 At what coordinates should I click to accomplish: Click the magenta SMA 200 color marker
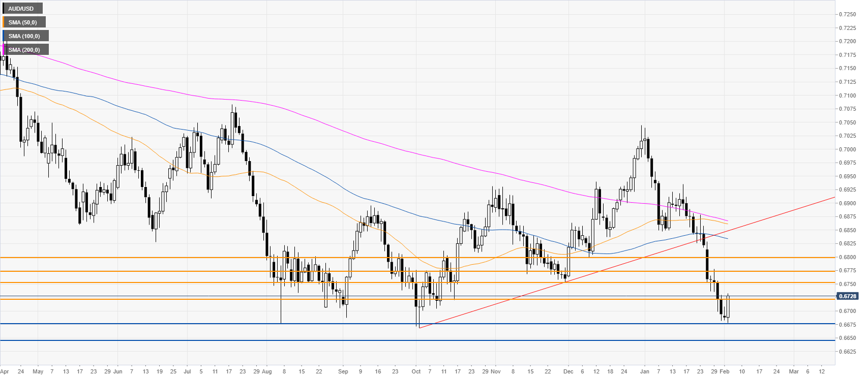[4, 50]
